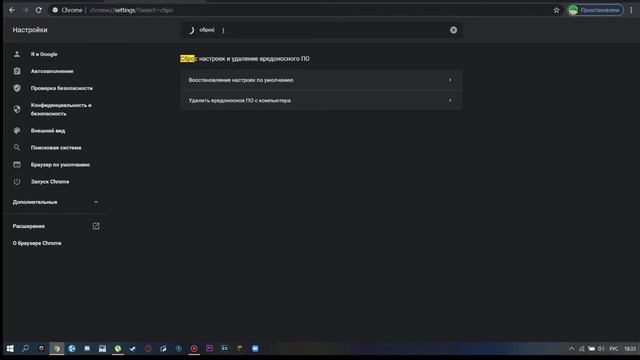Reload the settings page
The height and width of the screenshot is (360, 640).
click(x=38, y=10)
